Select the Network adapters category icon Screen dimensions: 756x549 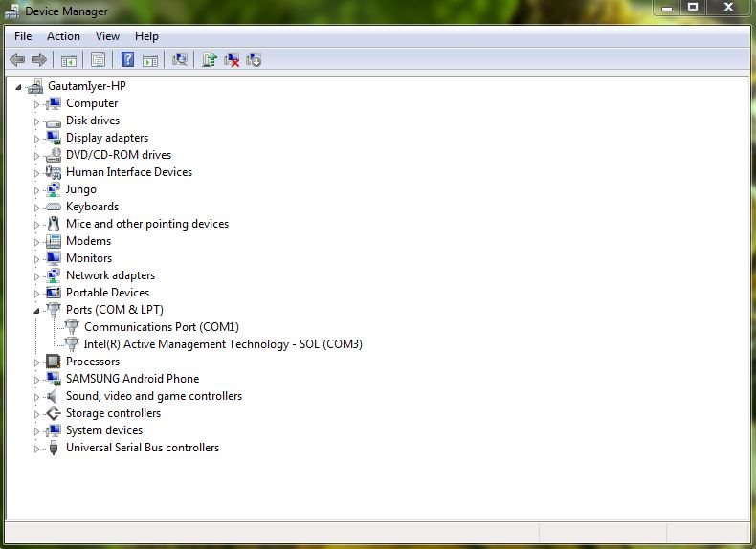pyautogui.click(x=54, y=275)
